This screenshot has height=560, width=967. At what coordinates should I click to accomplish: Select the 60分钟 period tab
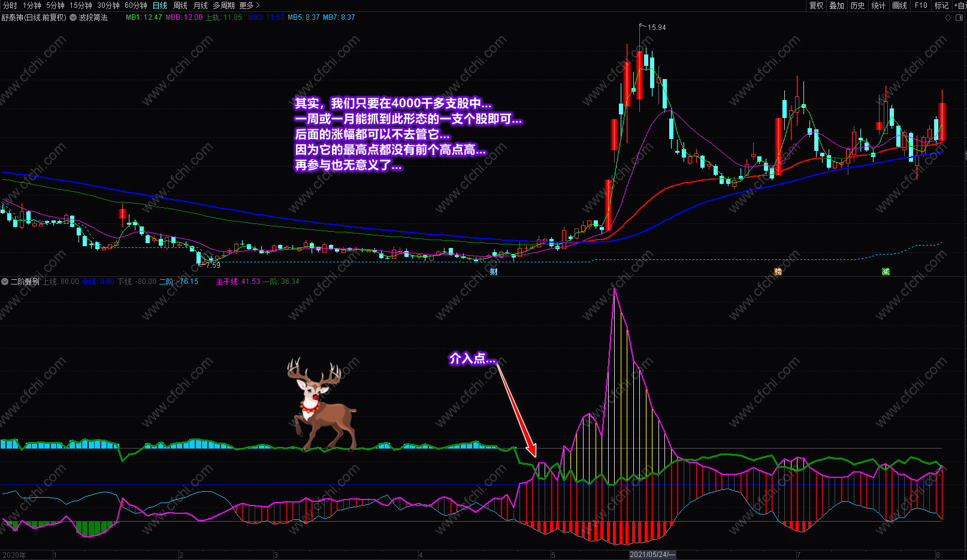click(136, 5)
